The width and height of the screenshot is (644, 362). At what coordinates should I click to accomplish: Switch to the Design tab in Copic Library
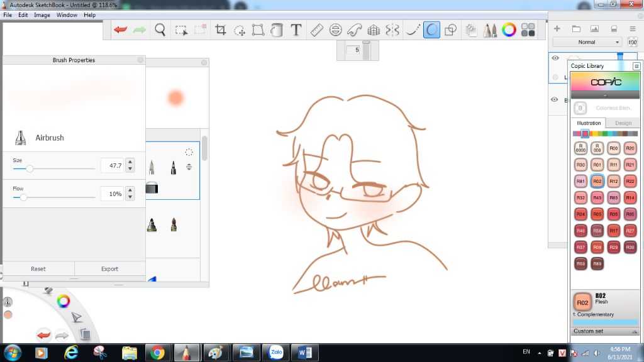pyautogui.click(x=623, y=123)
